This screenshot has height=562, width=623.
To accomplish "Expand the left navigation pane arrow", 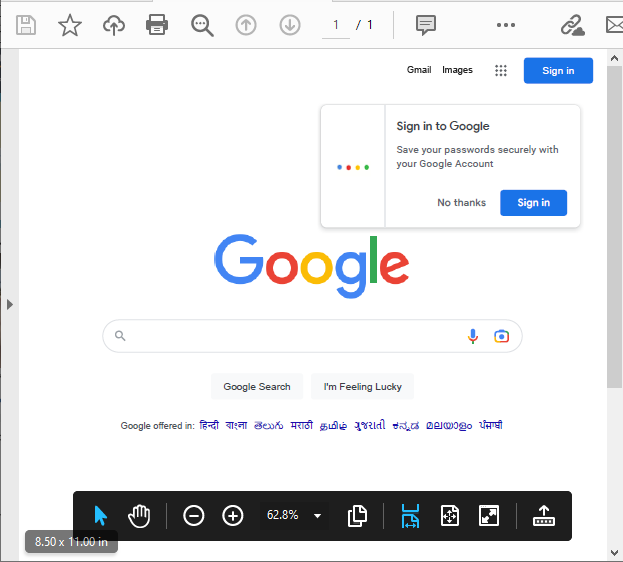I will click(x=10, y=305).
